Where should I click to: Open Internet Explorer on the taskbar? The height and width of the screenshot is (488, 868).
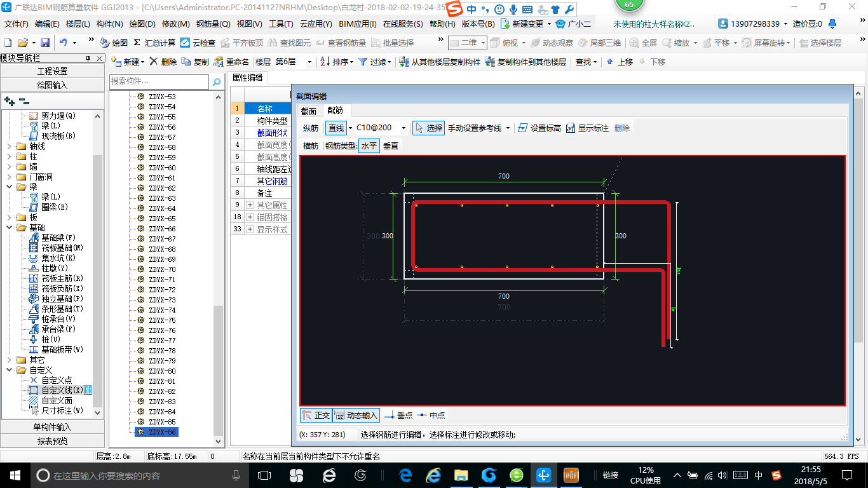pos(433,475)
